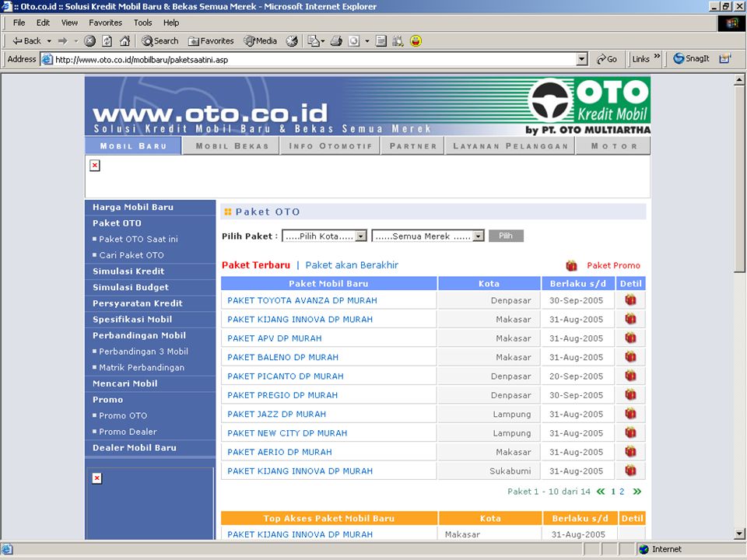Click the Edit page icon in the toolbar
747x560 pixels.
point(354,41)
